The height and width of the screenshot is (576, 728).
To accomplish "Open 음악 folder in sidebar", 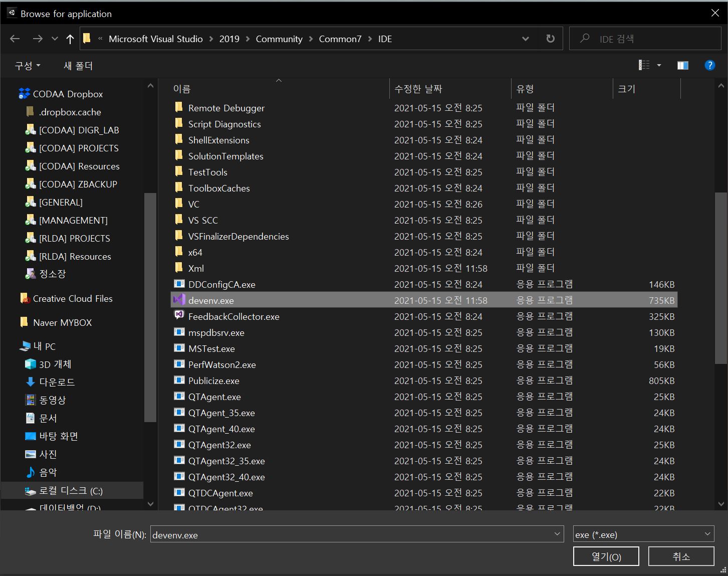I will (x=48, y=472).
